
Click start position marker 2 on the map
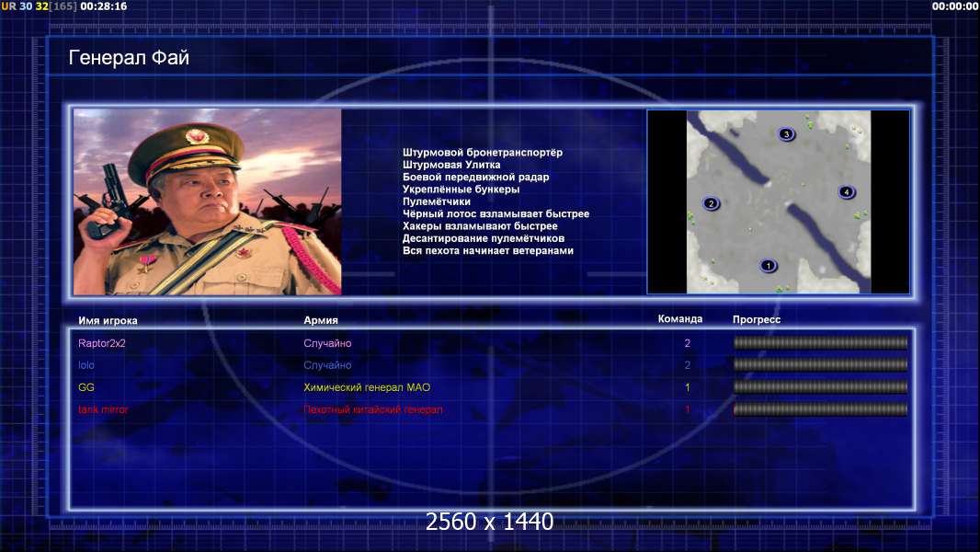point(710,203)
